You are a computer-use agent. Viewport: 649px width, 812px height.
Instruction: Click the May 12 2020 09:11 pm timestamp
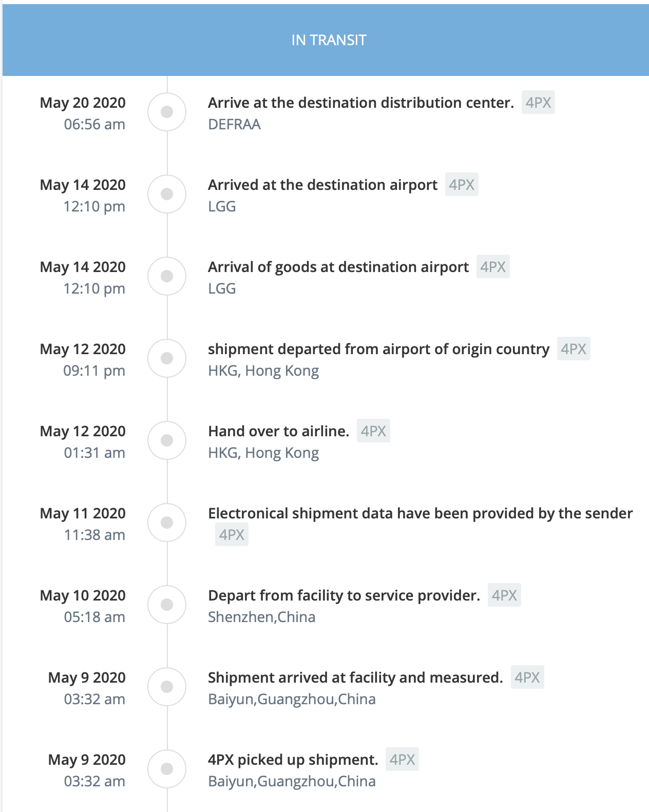pos(83,359)
